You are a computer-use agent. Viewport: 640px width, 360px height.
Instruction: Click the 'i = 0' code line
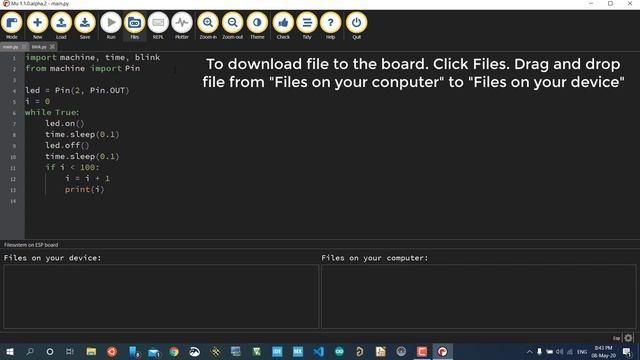(x=38, y=101)
